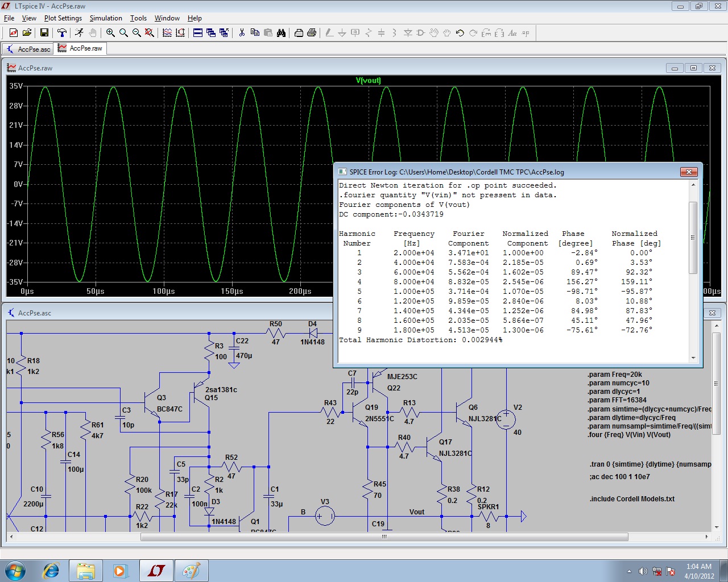Click the New Schematic toolbar icon
The image size is (728, 582).
coord(13,33)
